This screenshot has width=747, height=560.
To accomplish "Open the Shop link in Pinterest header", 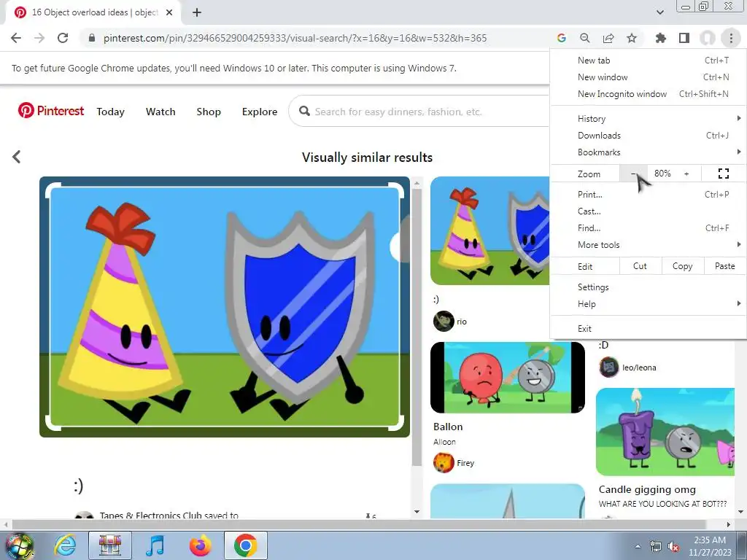I will click(x=209, y=112).
